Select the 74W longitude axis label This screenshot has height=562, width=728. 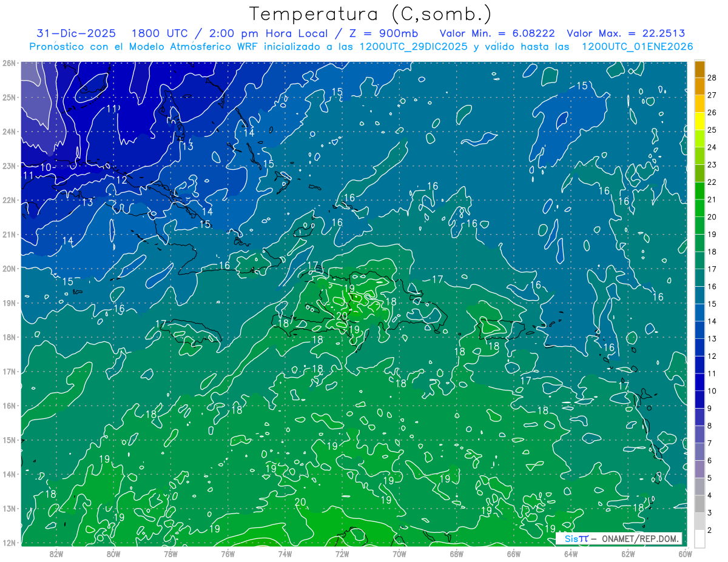point(285,554)
